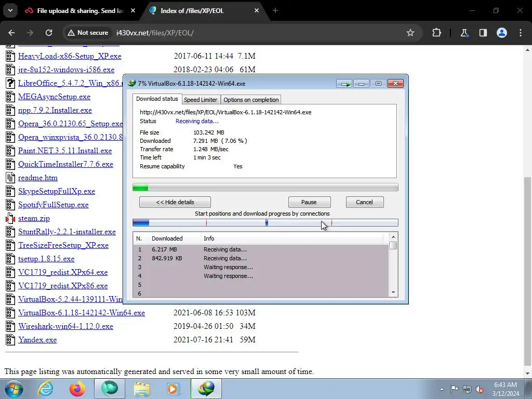Open the QuickTimeInstaller7.7.6.exe link
Image resolution: width=532 pixels, height=399 pixels.
65,164
